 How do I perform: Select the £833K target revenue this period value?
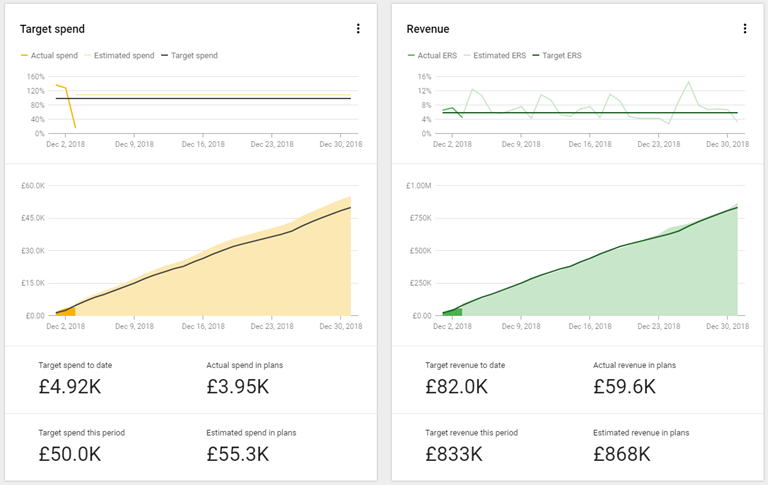point(454,454)
